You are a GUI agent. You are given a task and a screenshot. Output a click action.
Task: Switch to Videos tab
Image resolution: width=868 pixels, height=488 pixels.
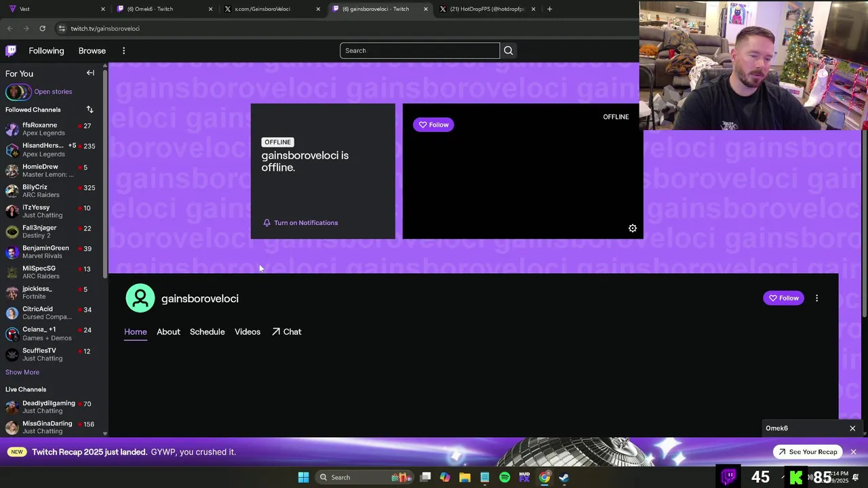(x=248, y=332)
